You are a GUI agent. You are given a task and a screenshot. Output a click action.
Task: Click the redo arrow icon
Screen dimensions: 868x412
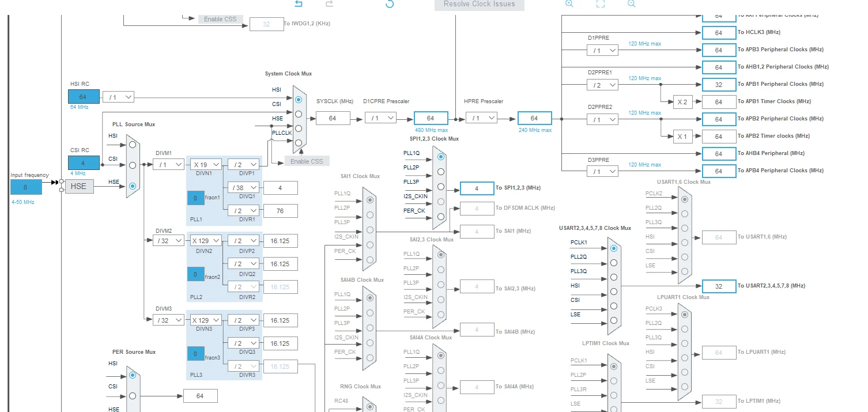click(330, 4)
